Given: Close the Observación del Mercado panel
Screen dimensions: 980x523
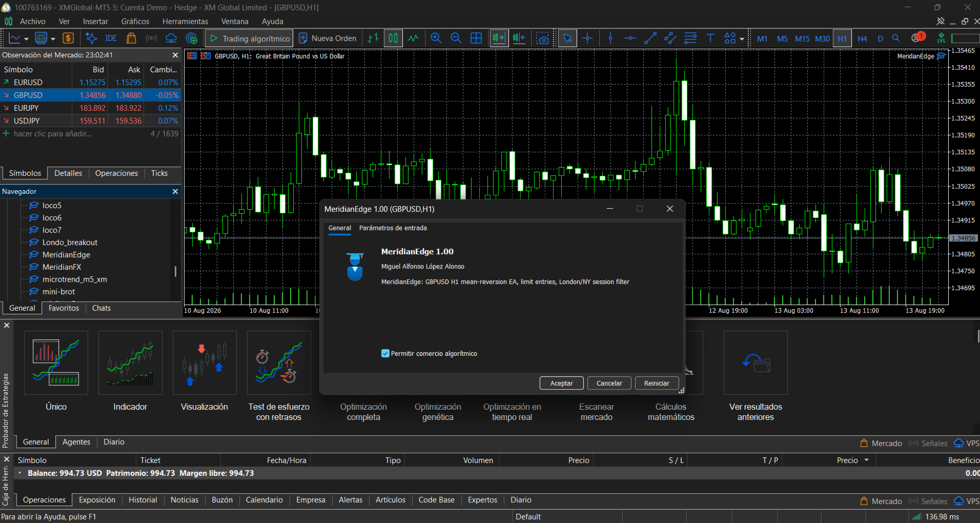Looking at the screenshot, I should [175, 55].
